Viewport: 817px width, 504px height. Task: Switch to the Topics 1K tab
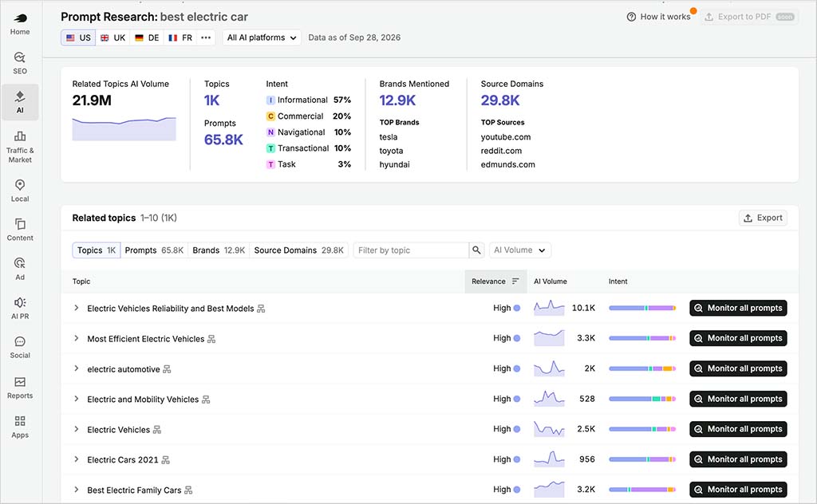coord(97,250)
